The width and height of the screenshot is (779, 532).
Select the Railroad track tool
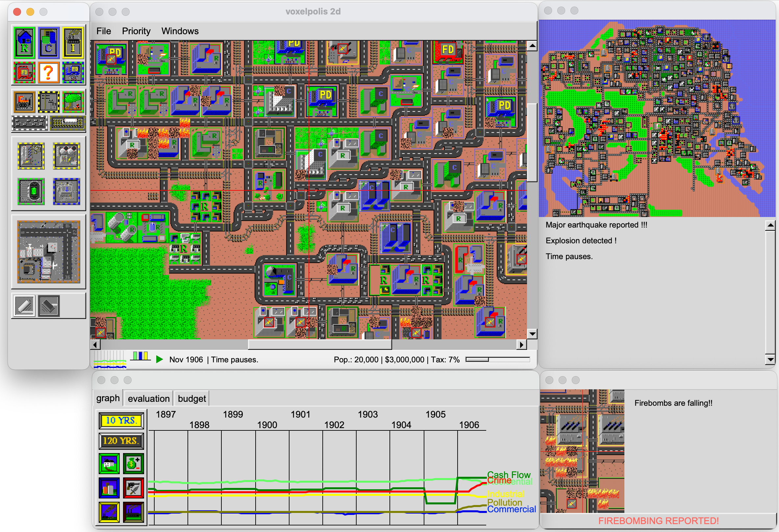point(68,123)
